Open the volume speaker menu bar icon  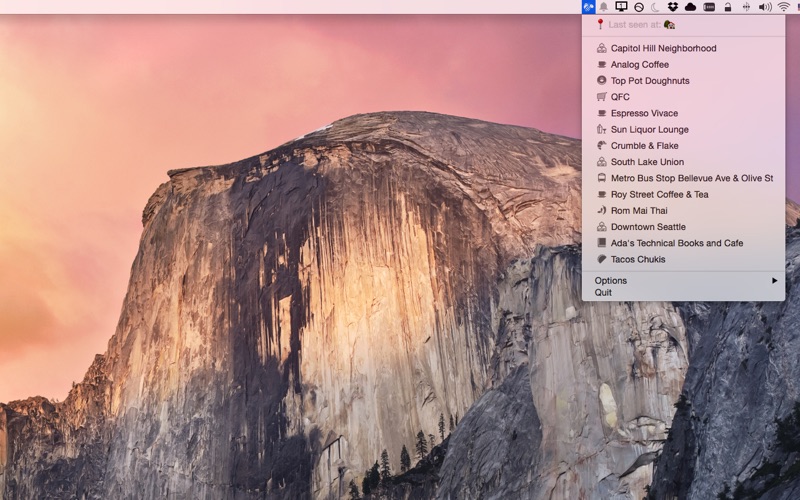(764, 7)
